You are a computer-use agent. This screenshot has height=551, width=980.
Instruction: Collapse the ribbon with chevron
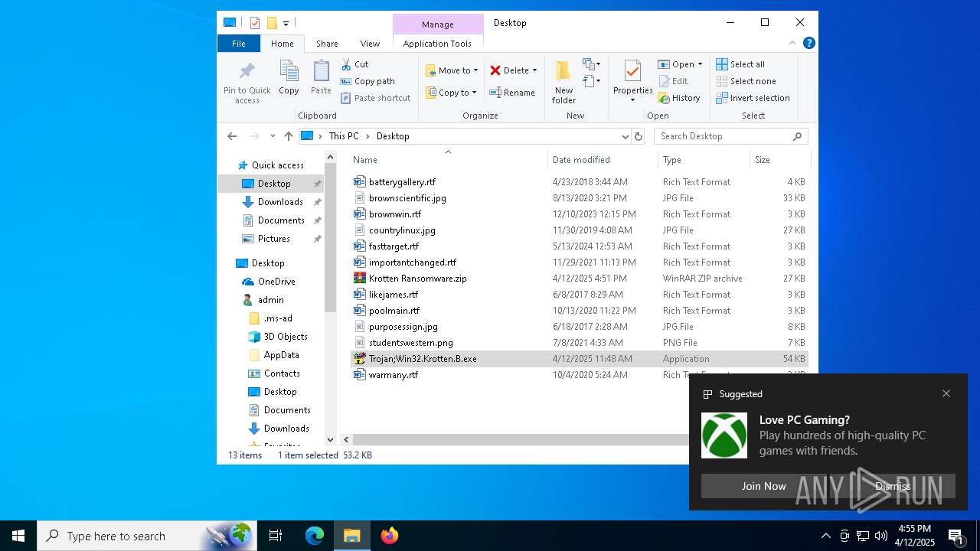pos(792,44)
